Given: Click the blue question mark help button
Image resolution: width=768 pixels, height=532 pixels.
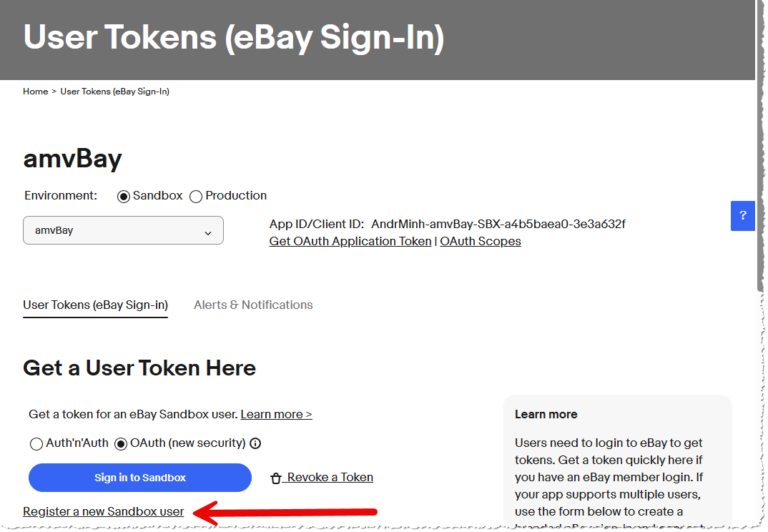Looking at the screenshot, I should point(742,215).
